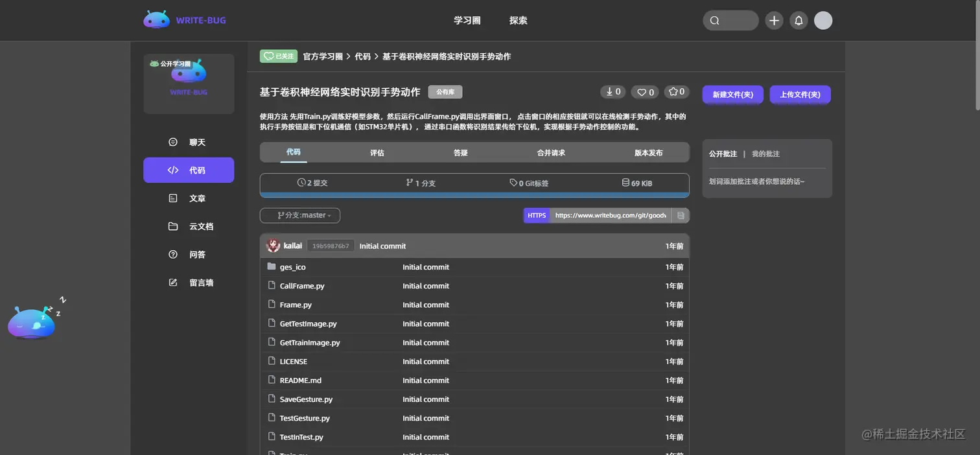Viewport: 980px width, 455px height.
Task: Open TestGesture.py file
Action: click(305, 418)
